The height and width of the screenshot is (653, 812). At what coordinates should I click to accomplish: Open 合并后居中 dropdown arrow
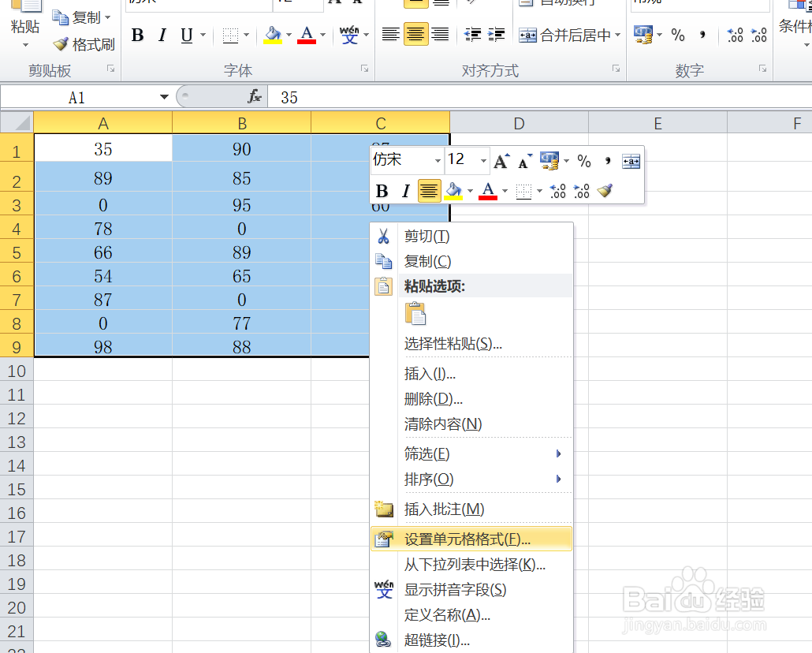click(618, 35)
